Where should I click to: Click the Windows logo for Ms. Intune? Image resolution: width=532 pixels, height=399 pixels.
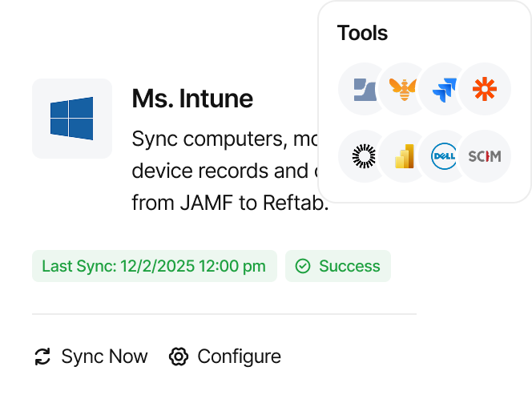(x=72, y=119)
